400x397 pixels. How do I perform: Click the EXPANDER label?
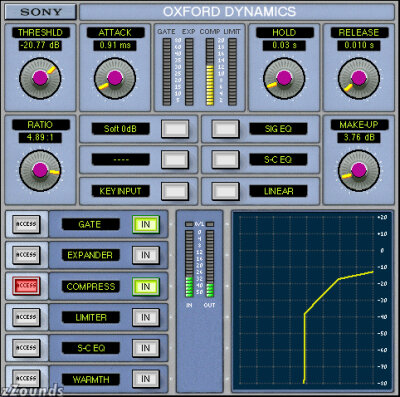click(90, 255)
